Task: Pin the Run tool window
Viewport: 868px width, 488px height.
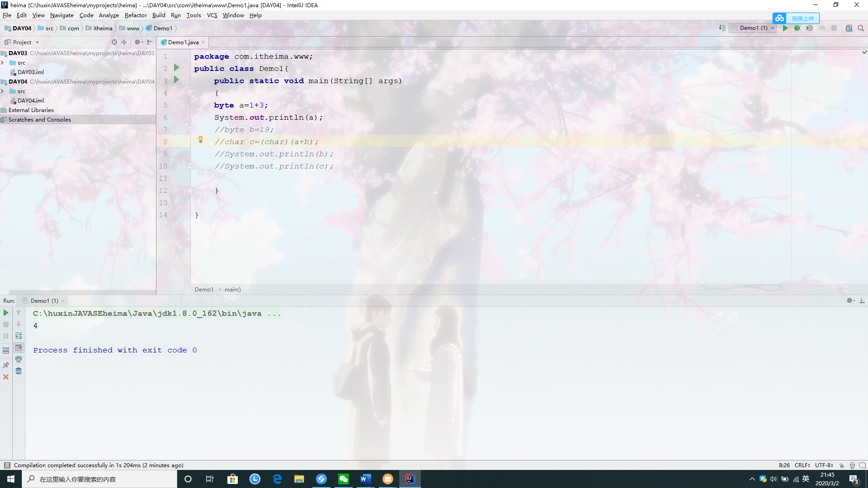Action: tap(6, 364)
